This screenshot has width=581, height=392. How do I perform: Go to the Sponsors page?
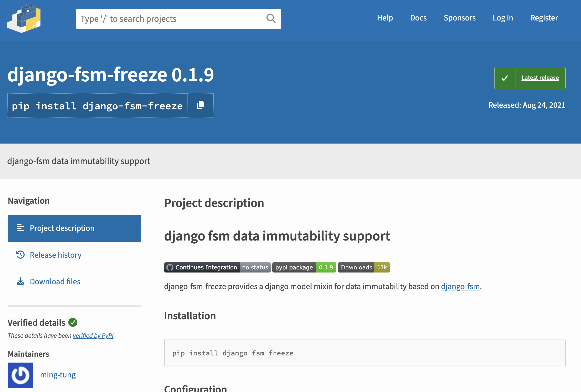(x=460, y=18)
